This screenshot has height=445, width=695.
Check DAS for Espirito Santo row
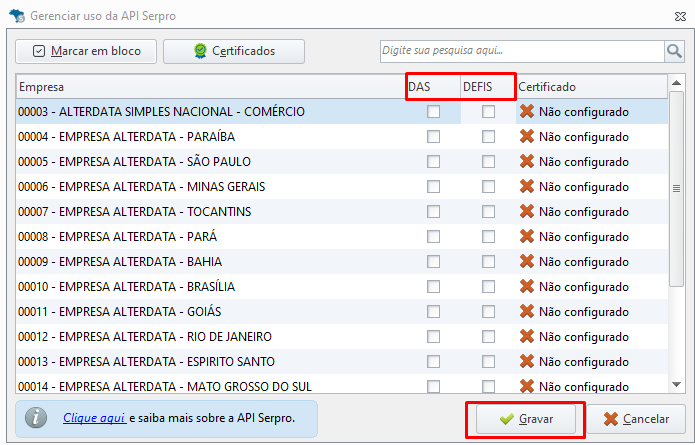pyautogui.click(x=433, y=362)
